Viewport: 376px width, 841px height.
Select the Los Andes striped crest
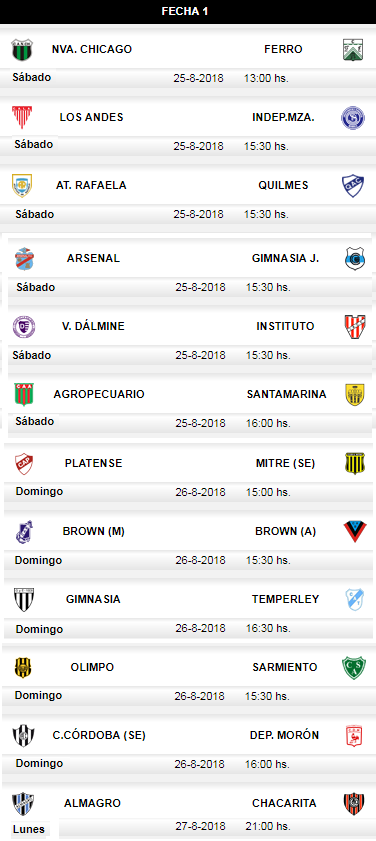coord(22,117)
